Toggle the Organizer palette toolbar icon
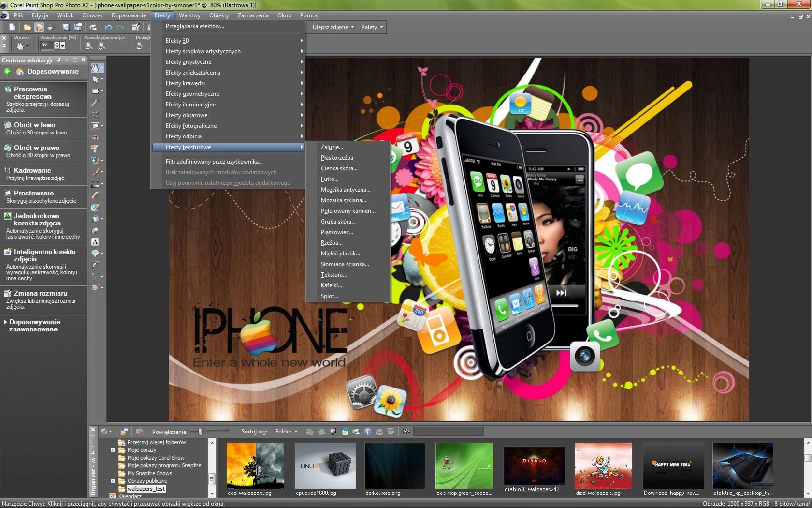 39,28
